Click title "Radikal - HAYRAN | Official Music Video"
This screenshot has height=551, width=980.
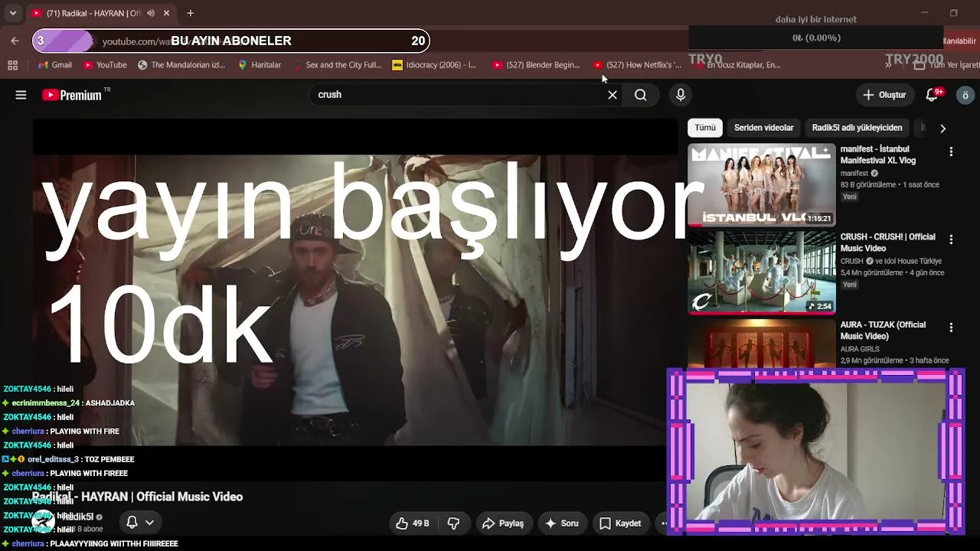(138, 497)
